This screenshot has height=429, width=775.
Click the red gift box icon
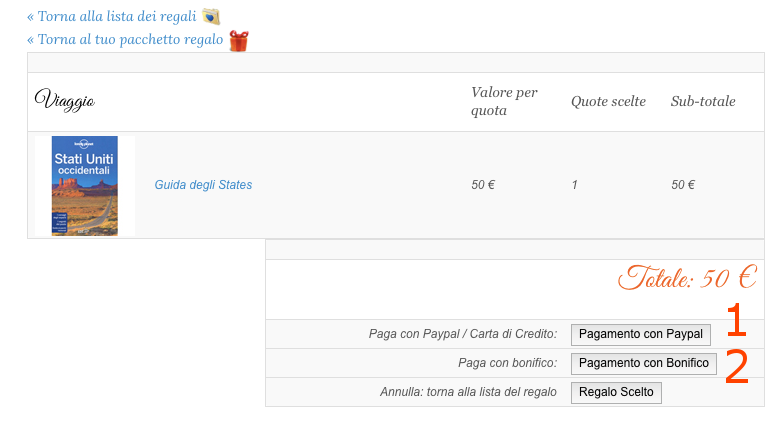click(x=239, y=41)
